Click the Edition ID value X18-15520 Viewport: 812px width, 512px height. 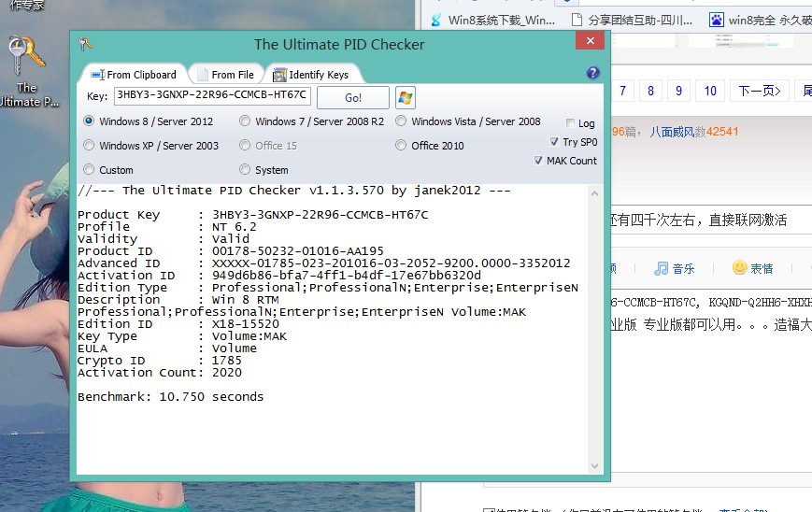pyautogui.click(x=246, y=324)
